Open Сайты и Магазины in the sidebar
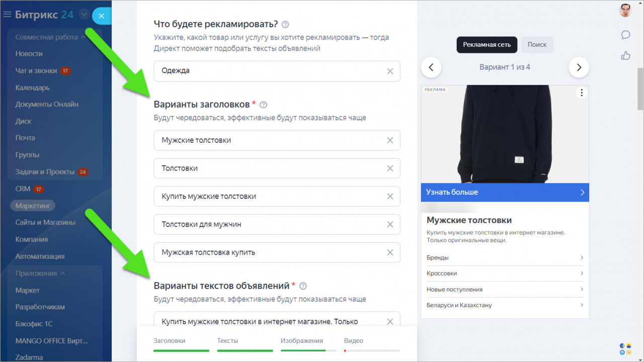644x362 pixels. tap(45, 223)
